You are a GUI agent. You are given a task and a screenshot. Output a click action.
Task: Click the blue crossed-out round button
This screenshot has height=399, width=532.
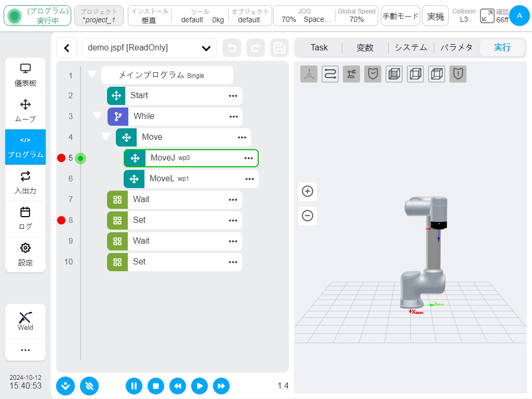click(x=89, y=386)
